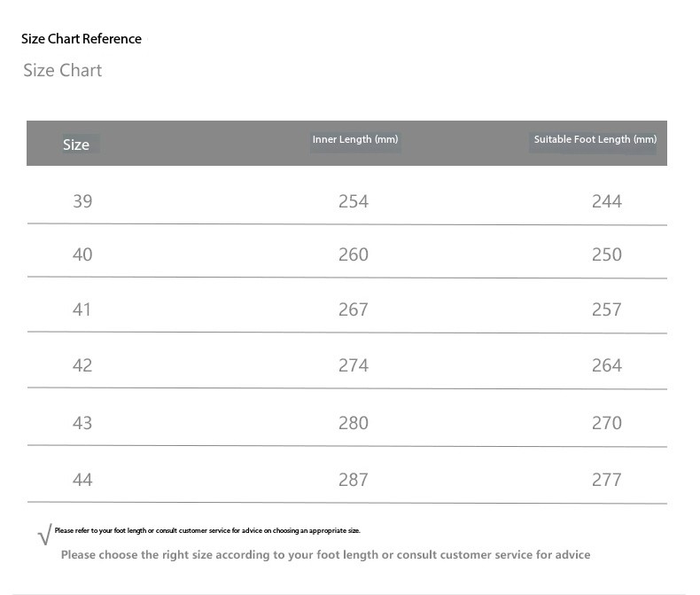Click size 41 in the table

[82, 309]
